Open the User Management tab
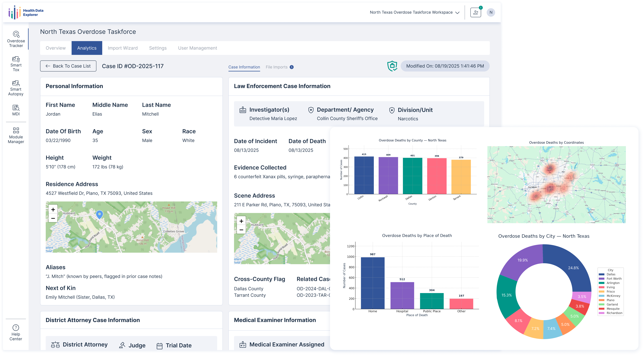The image size is (644, 356). (197, 48)
